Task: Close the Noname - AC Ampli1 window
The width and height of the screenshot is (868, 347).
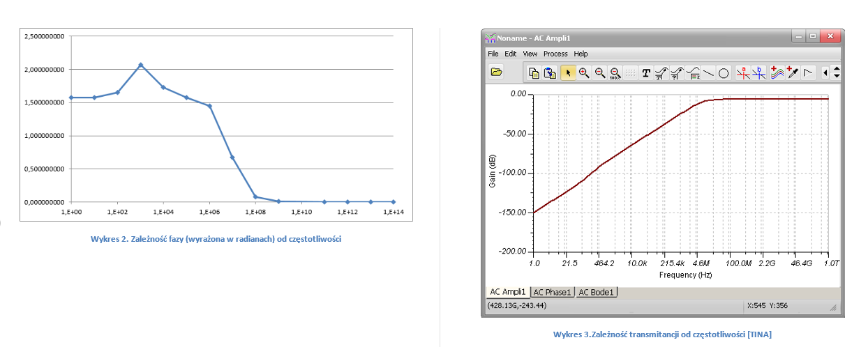Action: (x=830, y=36)
